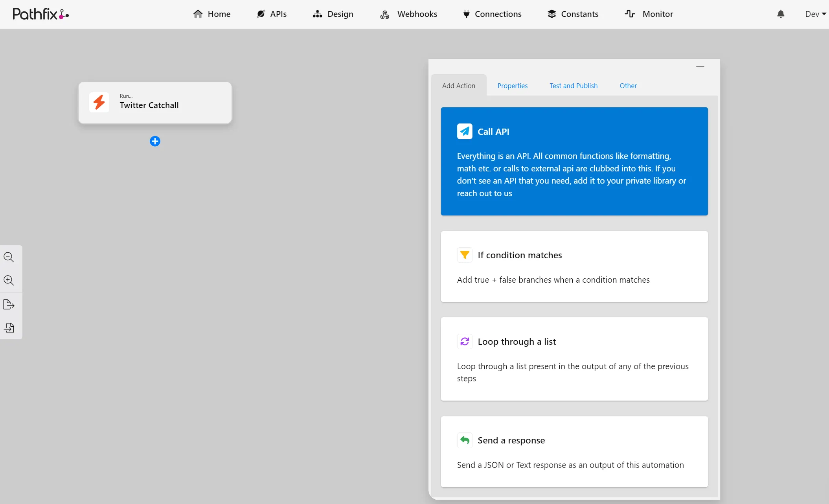
Task: Click the APIs nav icon
Action: pyautogui.click(x=261, y=14)
